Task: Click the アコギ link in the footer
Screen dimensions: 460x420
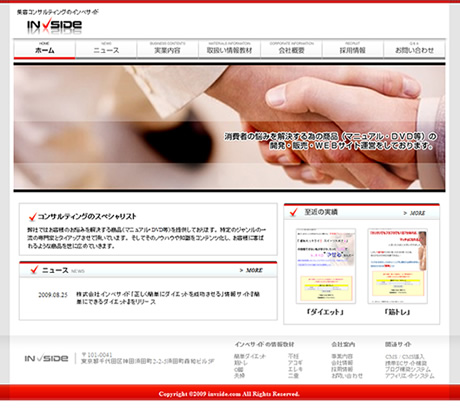Action: [x=295, y=363]
